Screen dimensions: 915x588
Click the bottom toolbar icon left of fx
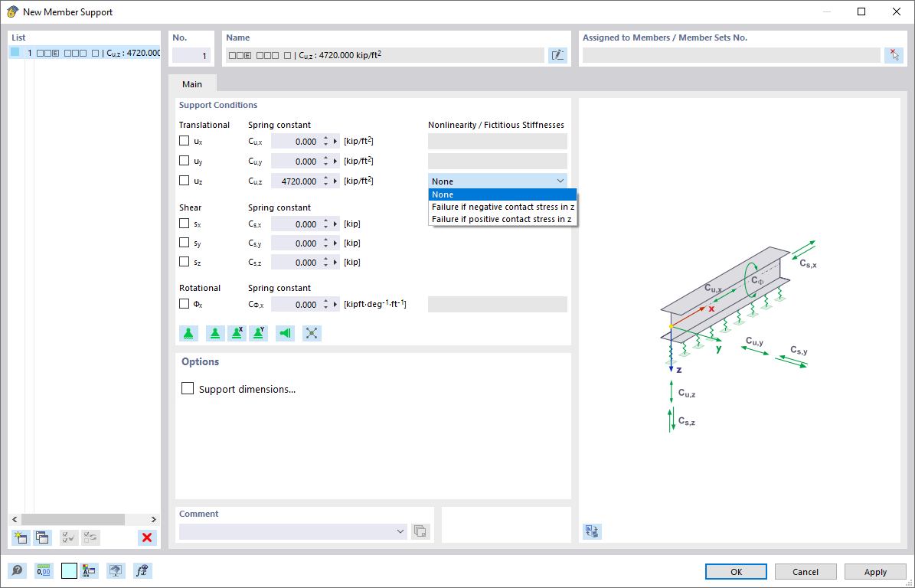pos(116,570)
